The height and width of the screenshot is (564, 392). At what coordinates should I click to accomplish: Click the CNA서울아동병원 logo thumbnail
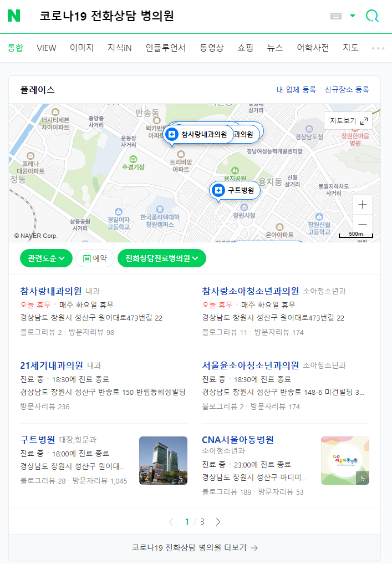tap(345, 460)
